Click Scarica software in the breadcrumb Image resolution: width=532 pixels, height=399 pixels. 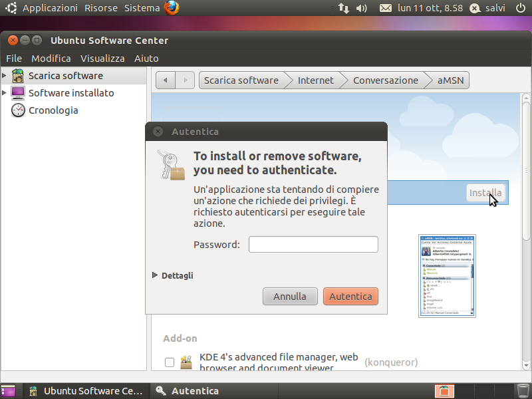coord(241,80)
